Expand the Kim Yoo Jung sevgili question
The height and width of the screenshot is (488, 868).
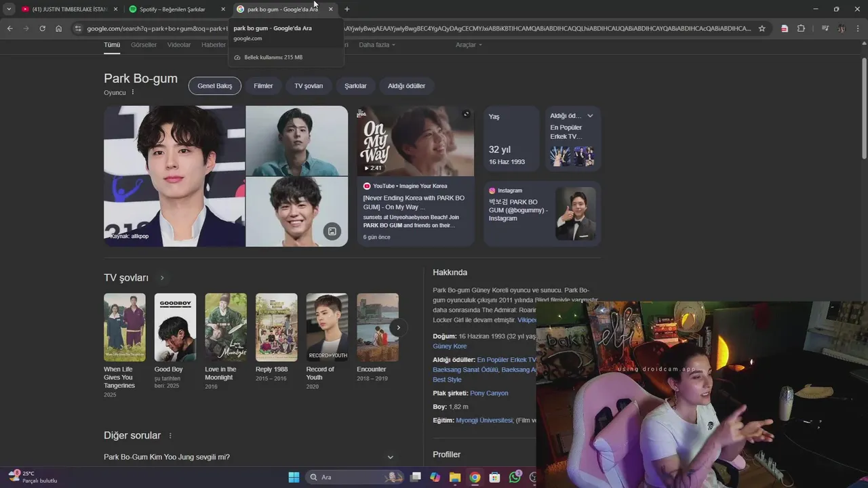248,457
